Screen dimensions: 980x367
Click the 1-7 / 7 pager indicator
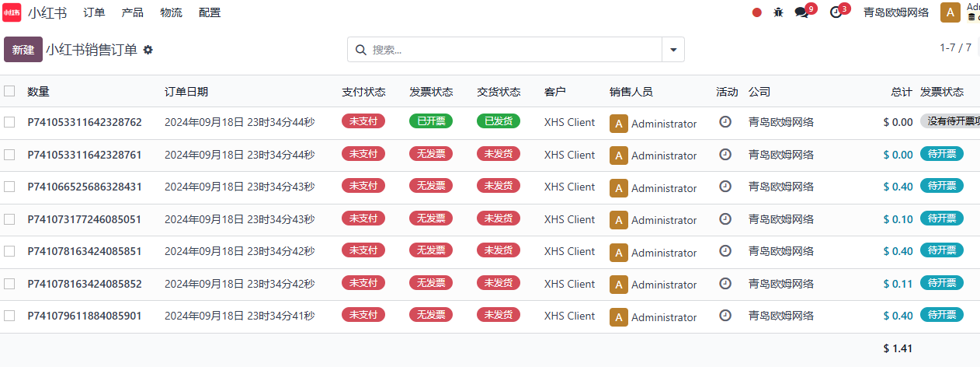(x=955, y=47)
